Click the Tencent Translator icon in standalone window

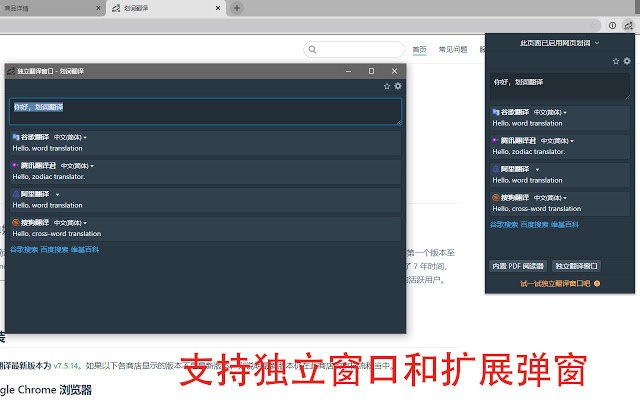click(16, 166)
